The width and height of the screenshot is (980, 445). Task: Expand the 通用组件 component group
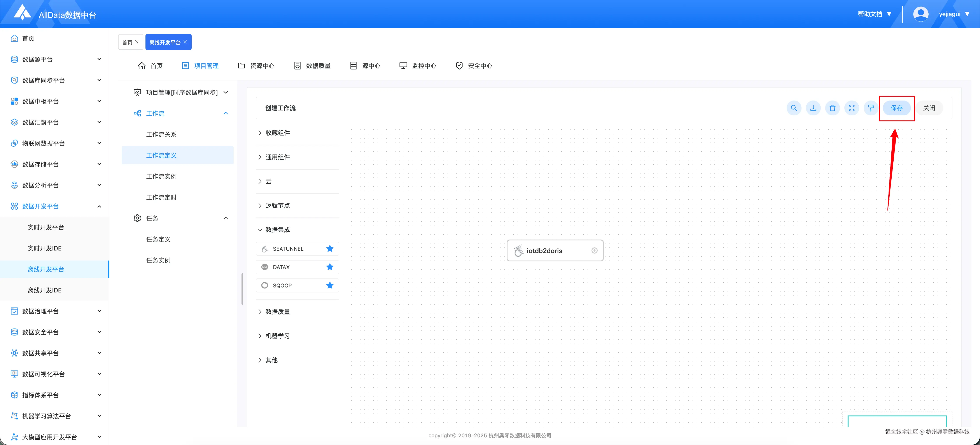pos(277,157)
